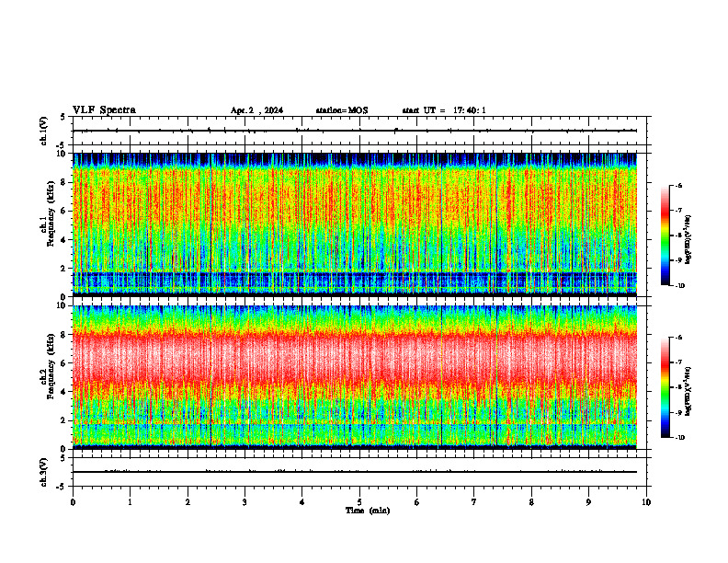This screenshot has width=728, height=563.
Task: Click tick label "2" on the time axis
Action: pos(188,502)
